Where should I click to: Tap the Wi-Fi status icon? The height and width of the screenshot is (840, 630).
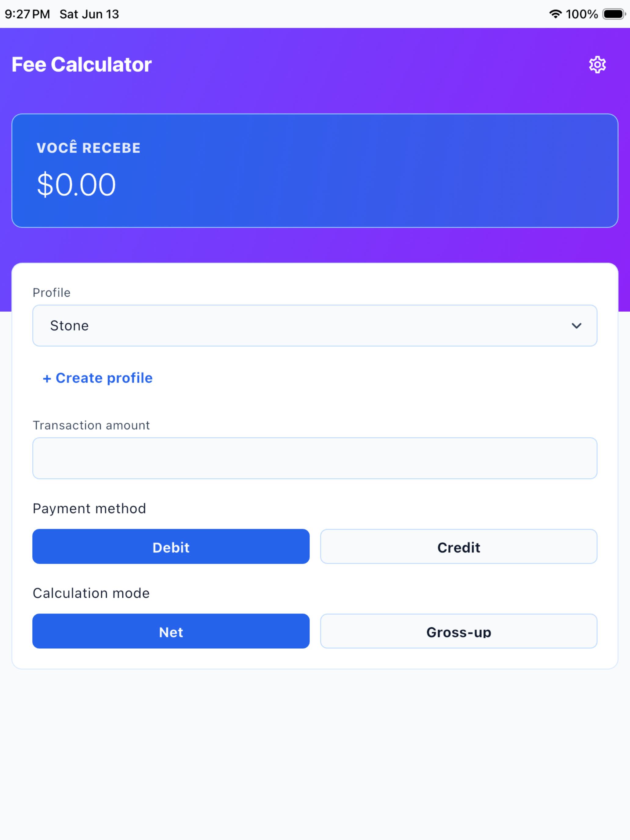click(555, 14)
